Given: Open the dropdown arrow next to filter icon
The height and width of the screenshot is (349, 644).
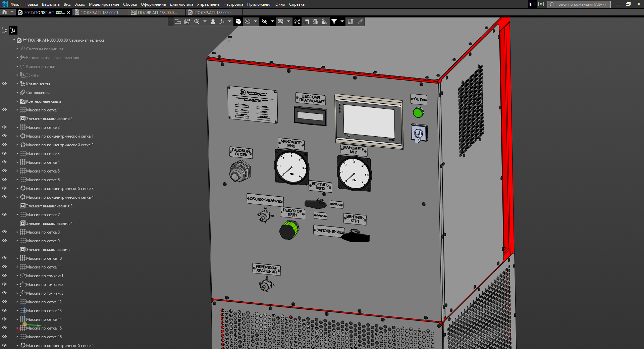Looking at the screenshot, I should (x=342, y=21).
